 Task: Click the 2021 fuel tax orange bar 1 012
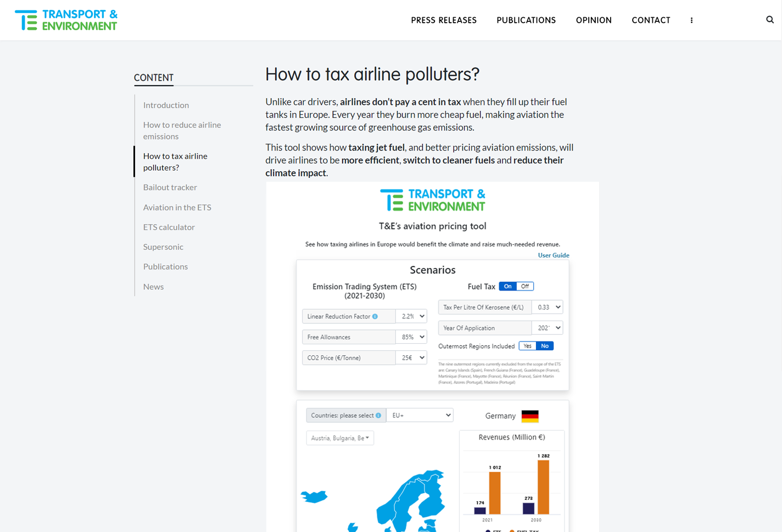click(x=495, y=493)
